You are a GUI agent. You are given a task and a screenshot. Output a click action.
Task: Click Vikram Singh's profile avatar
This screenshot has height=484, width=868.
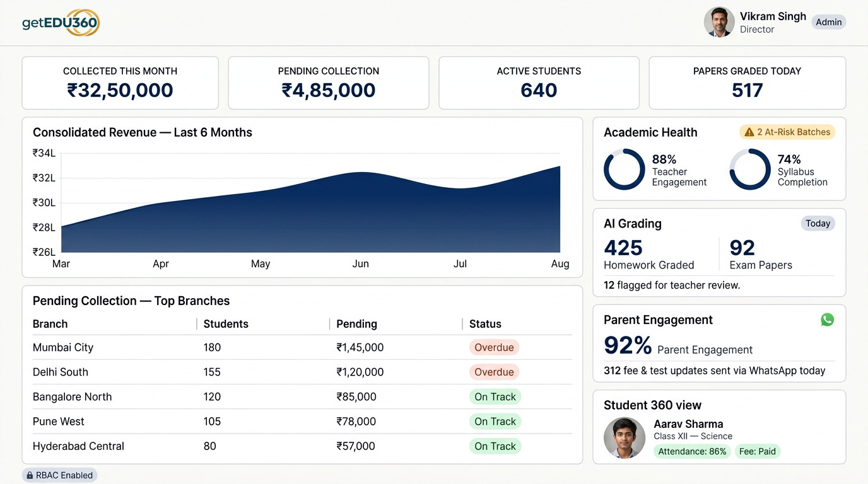pyautogui.click(x=719, y=22)
